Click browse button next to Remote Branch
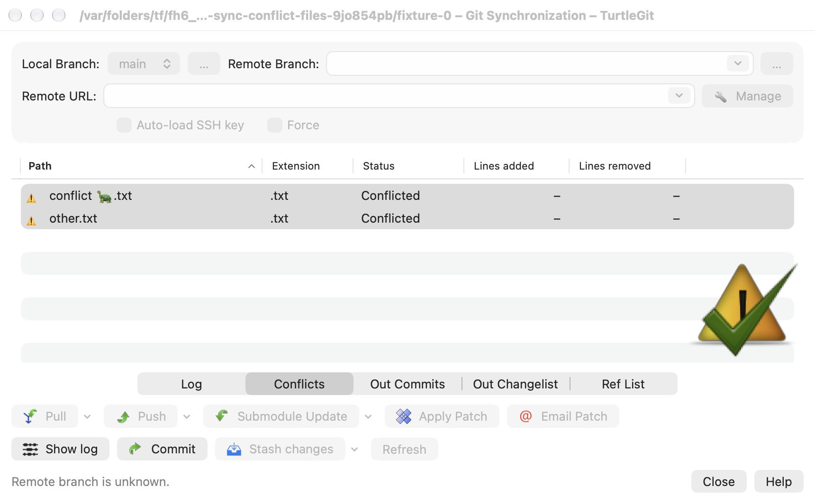815x504 pixels. click(777, 64)
